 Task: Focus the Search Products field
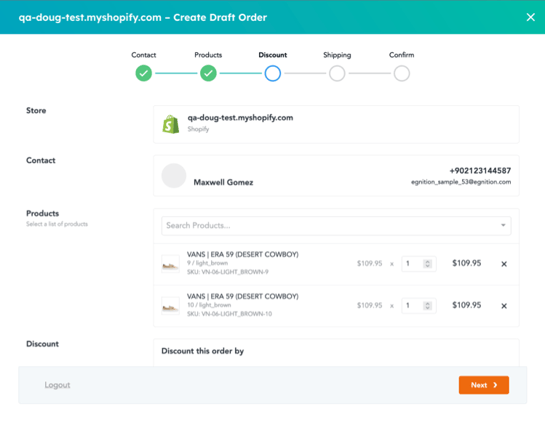coord(336,226)
